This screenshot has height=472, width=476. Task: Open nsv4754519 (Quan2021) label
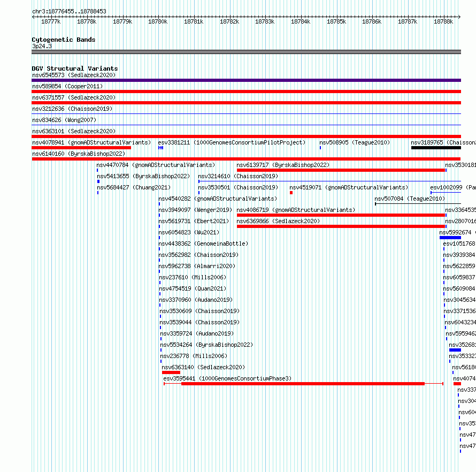tap(193, 288)
